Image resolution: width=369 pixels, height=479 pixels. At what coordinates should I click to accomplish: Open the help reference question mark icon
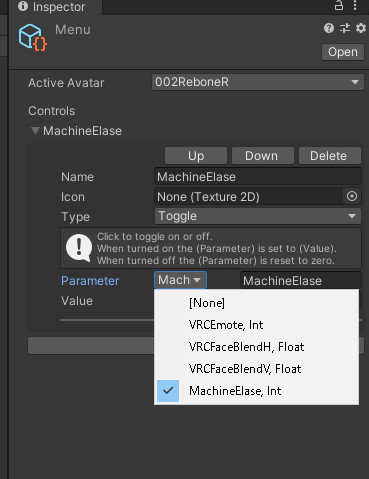(329, 28)
